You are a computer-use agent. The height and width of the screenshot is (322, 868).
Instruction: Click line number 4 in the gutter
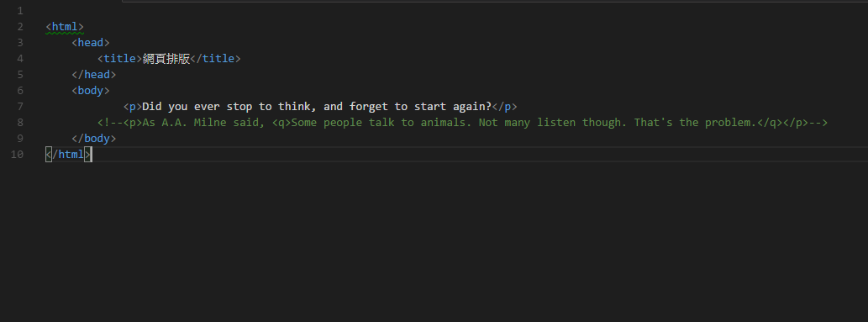point(20,58)
